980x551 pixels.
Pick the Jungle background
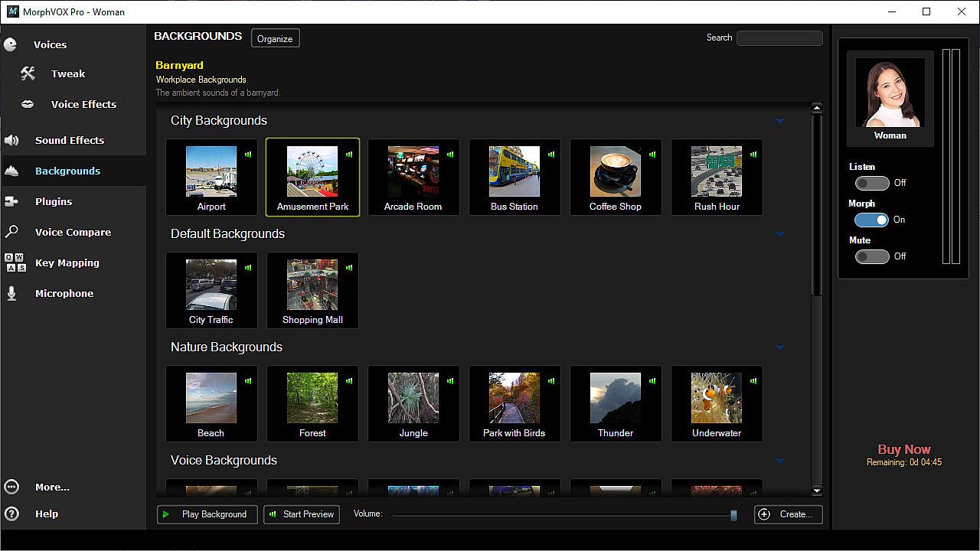(x=413, y=403)
